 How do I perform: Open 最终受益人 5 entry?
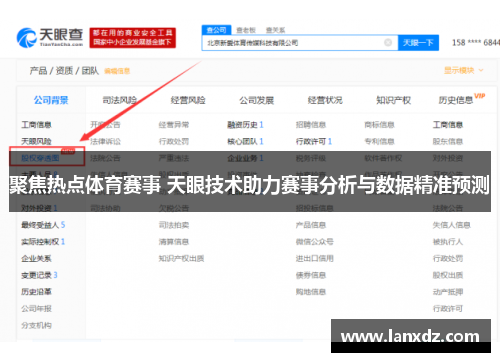[x=43, y=225]
